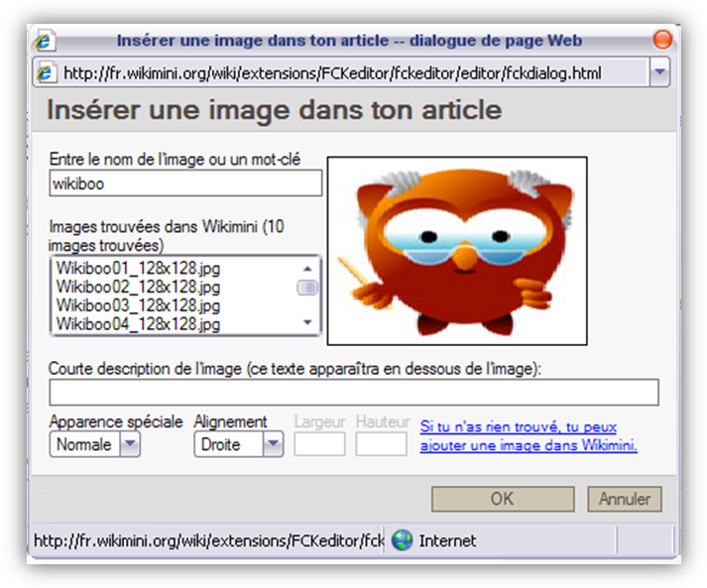This screenshot has width=707, height=588.
Task: Click the status bar URL text
Action: click(209, 540)
